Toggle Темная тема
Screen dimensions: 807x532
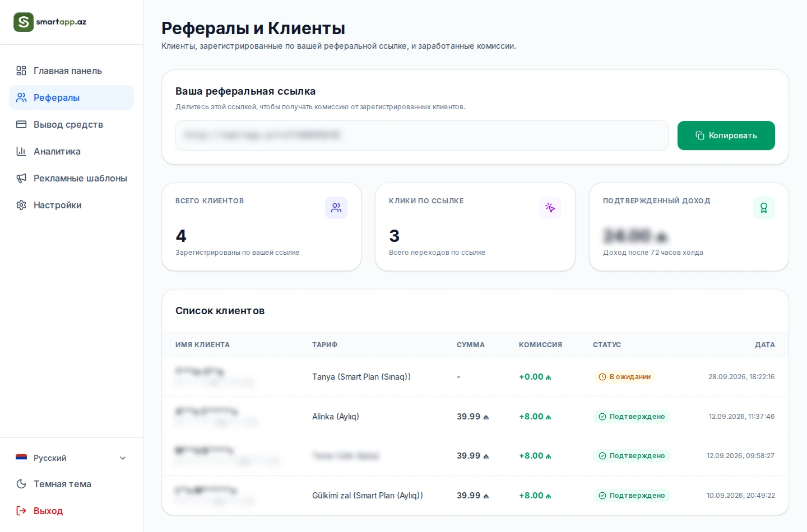[x=71, y=484]
